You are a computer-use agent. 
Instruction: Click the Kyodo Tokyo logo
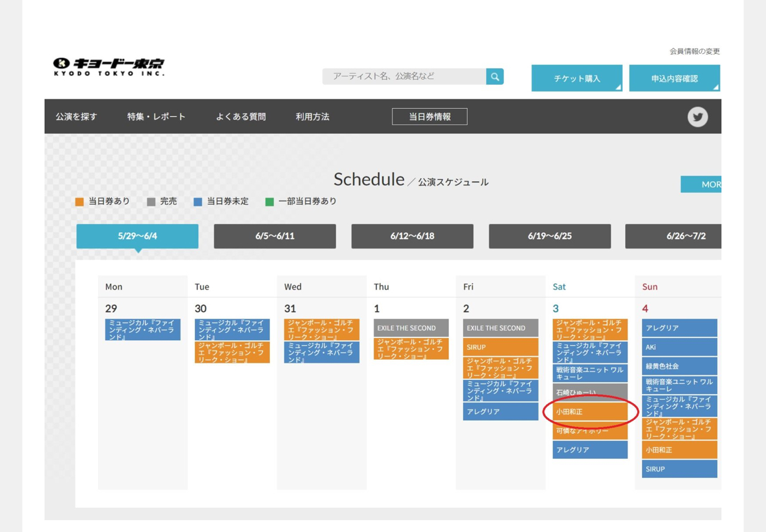[109, 66]
